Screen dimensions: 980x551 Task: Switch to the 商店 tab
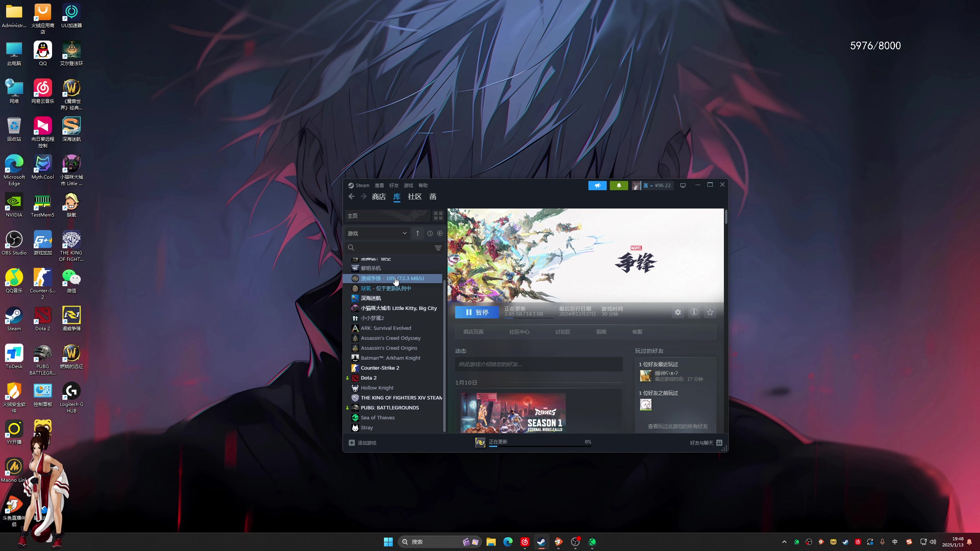pos(379,197)
